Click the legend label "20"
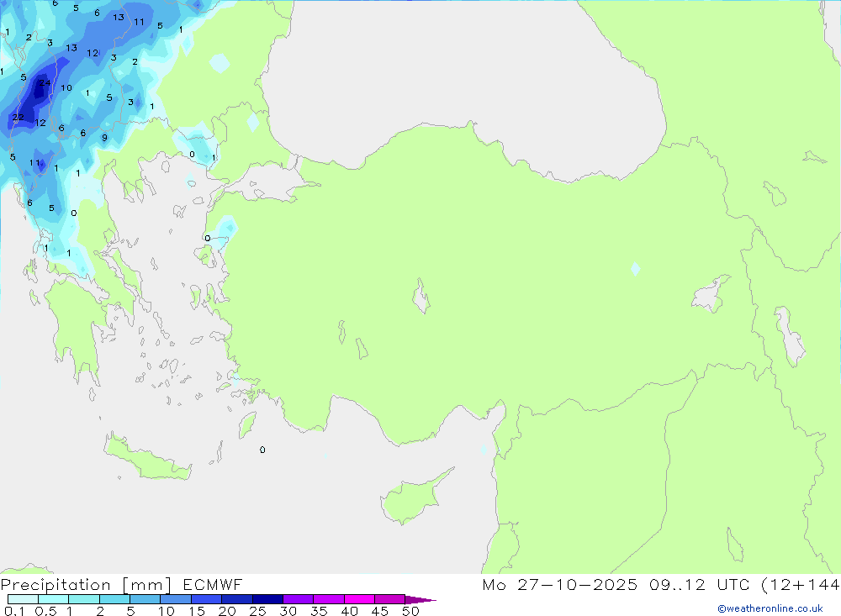The width and height of the screenshot is (841, 616). [x=227, y=611]
